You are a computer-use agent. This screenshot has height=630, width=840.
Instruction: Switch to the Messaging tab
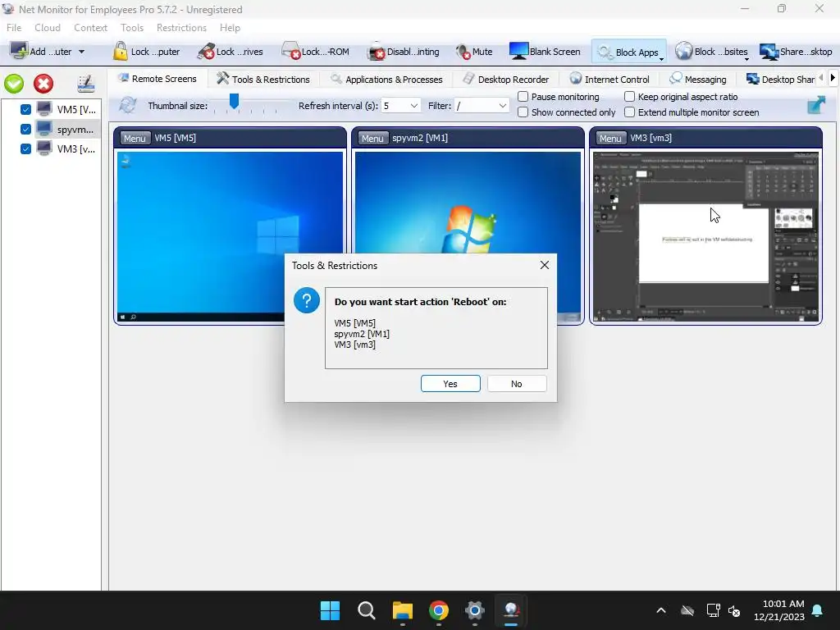click(x=698, y=80)
